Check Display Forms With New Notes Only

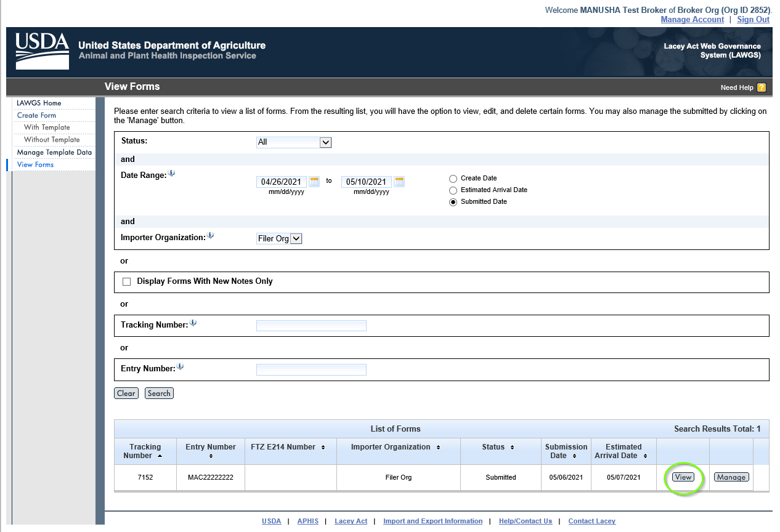pos(127,281)
